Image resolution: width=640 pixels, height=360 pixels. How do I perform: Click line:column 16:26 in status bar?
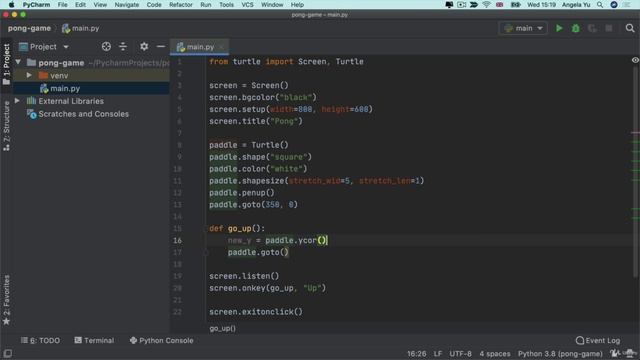(x=416, y=353)
